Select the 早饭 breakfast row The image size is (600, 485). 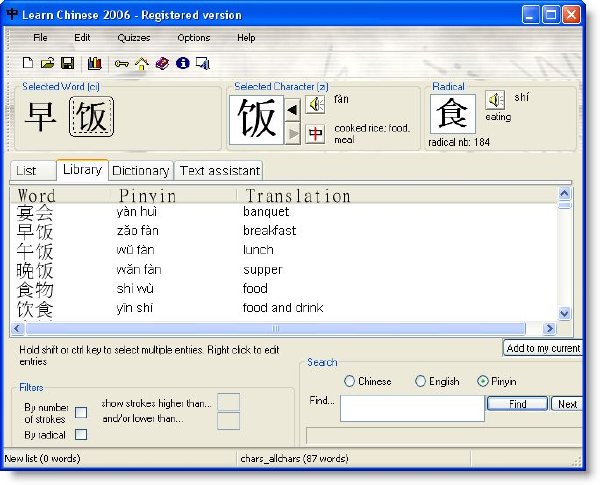point(284,231)
